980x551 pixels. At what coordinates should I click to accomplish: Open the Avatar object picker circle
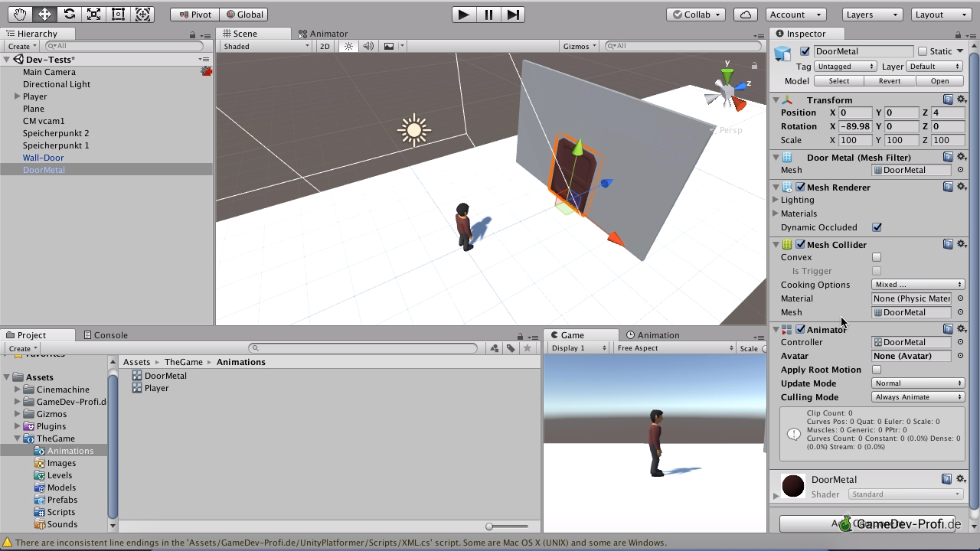coord(961,356)
